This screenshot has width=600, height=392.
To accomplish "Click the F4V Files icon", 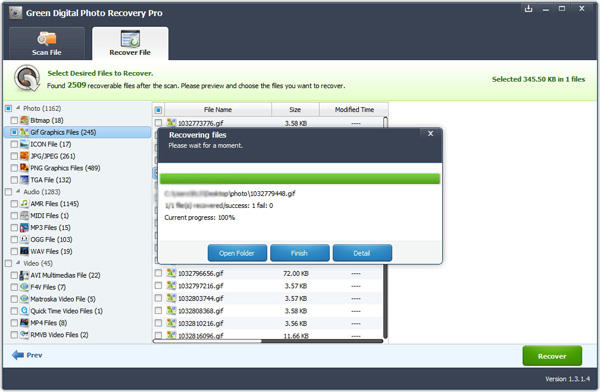I will click(24, 287).
